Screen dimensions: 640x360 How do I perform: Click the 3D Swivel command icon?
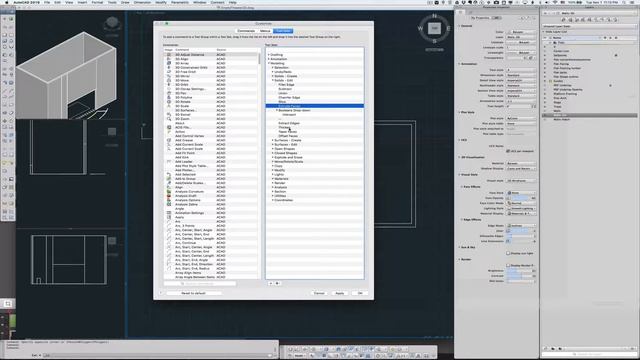click(169, 115)
